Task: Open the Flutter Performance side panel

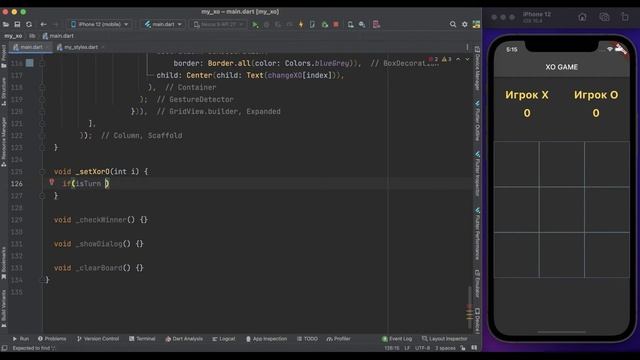Action: coord(477,234)
